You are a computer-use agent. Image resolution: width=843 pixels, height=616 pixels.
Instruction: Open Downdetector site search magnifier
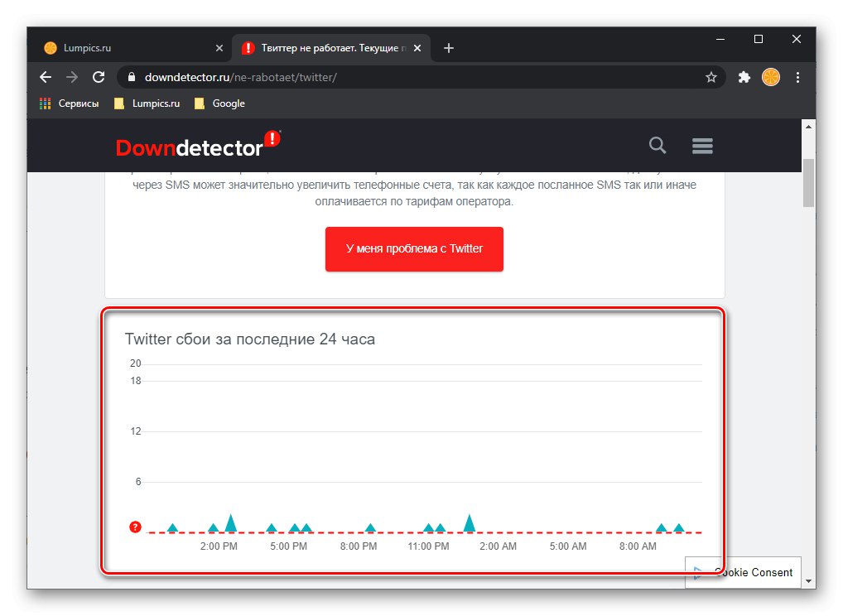point(658,145)
